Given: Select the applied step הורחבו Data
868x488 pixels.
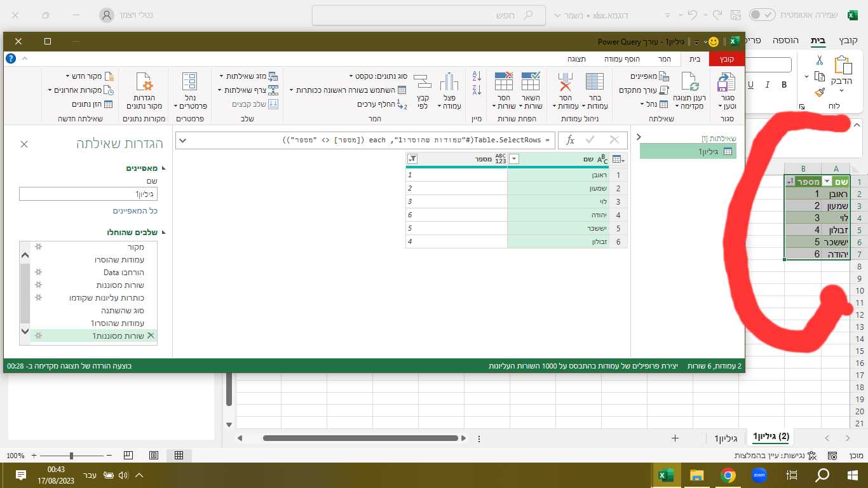Looking at the screenshot, I should [x=120, y=272].
